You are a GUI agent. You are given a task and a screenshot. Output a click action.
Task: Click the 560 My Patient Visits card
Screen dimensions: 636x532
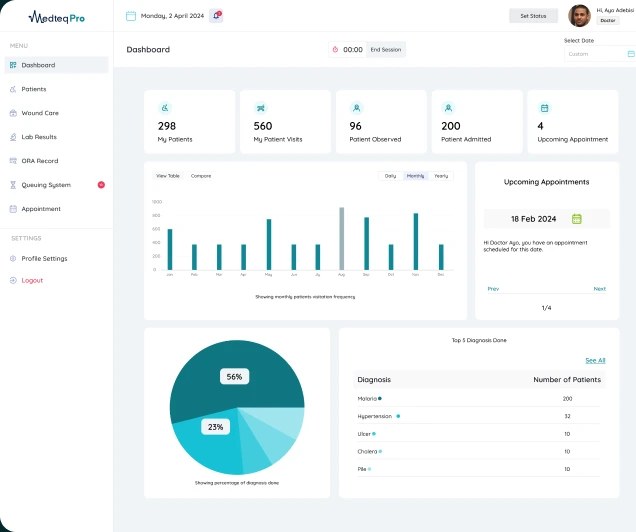click(285, 122)
